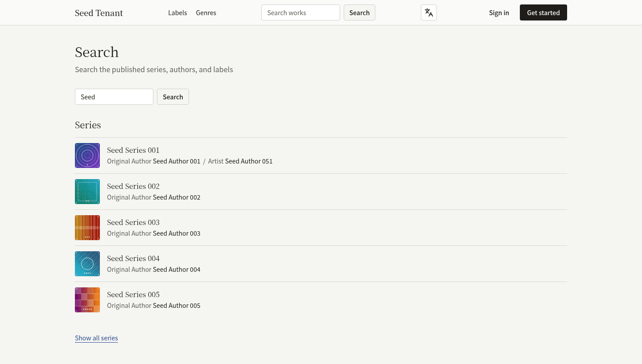Click the header Search button
Image resolution: width=642 pixels, height=364 pixels.
click(x=359, y=12)
